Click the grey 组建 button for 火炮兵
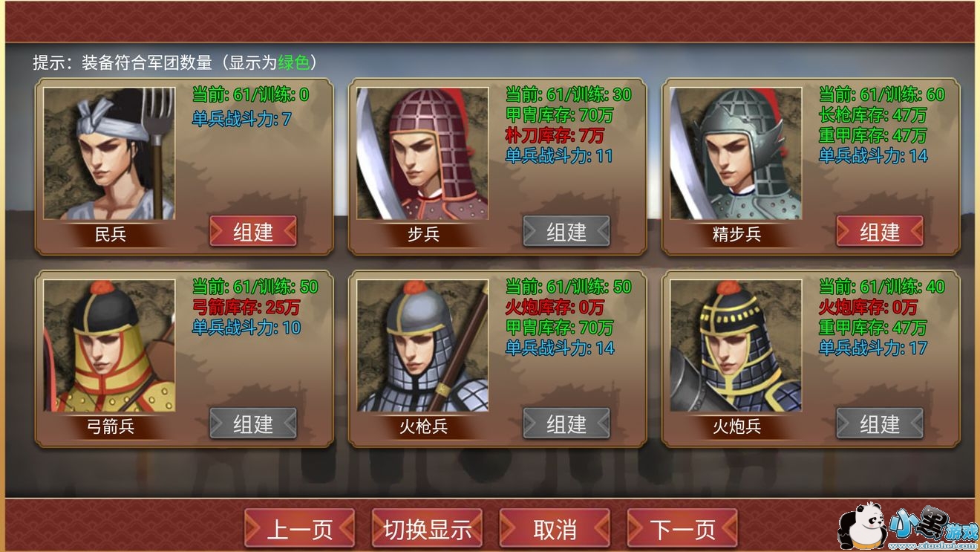The width and height of the screenshot is (980, 552). pos(880,423)
